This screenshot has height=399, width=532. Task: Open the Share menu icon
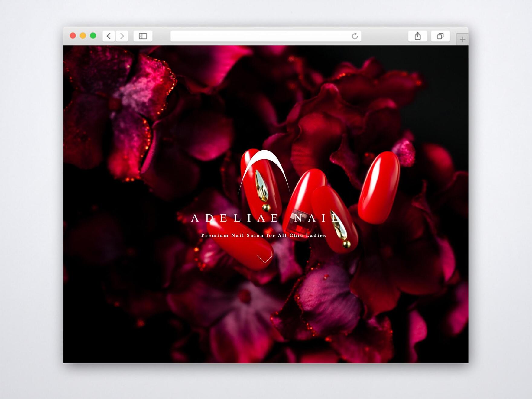click(x=417, y=36)
